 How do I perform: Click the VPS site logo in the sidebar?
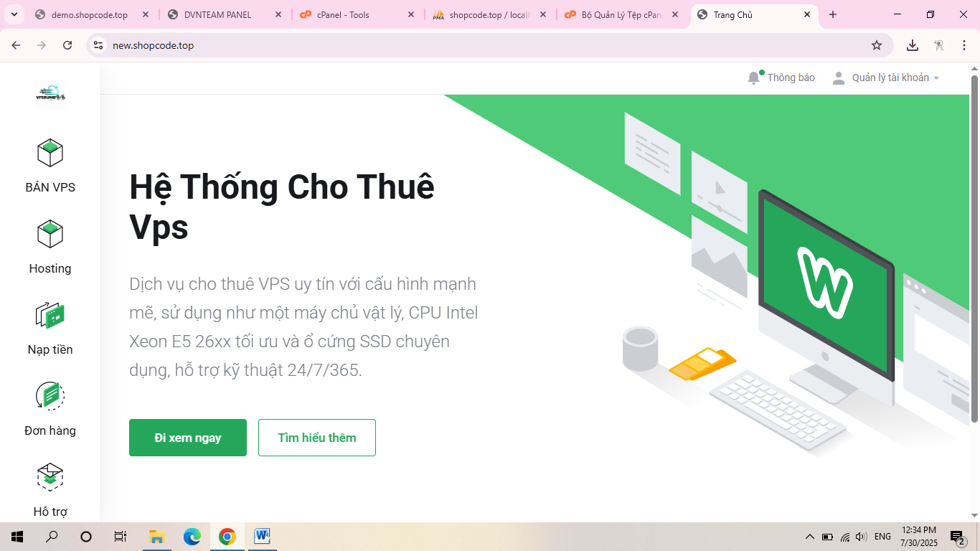coord(50,93)
